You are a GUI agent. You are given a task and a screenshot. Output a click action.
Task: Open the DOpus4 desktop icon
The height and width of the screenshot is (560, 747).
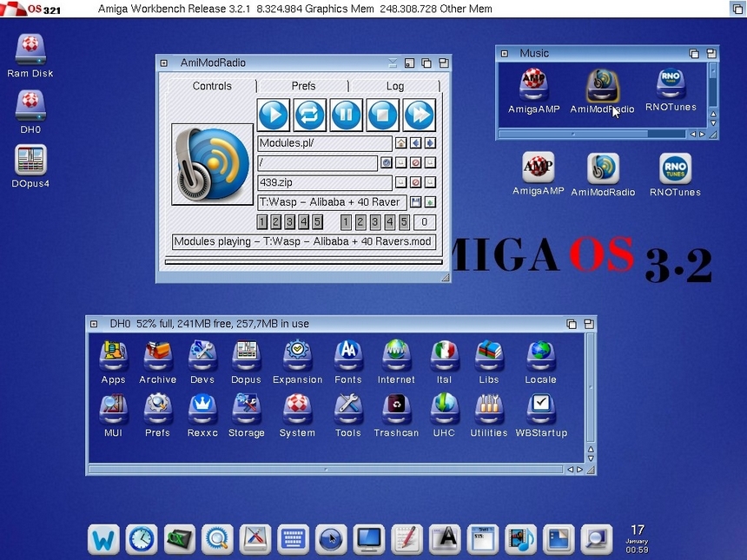tap(30, 165)
